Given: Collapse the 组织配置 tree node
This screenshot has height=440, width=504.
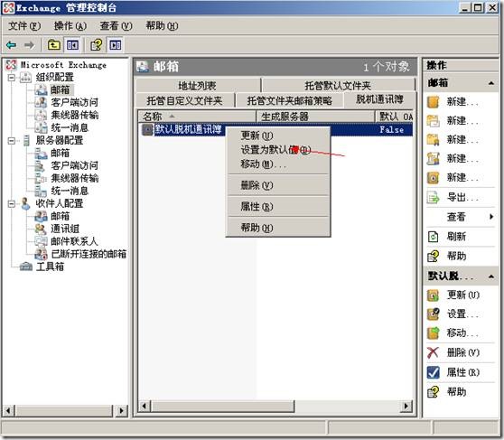Looking at the screenshot, I should 12,78.
